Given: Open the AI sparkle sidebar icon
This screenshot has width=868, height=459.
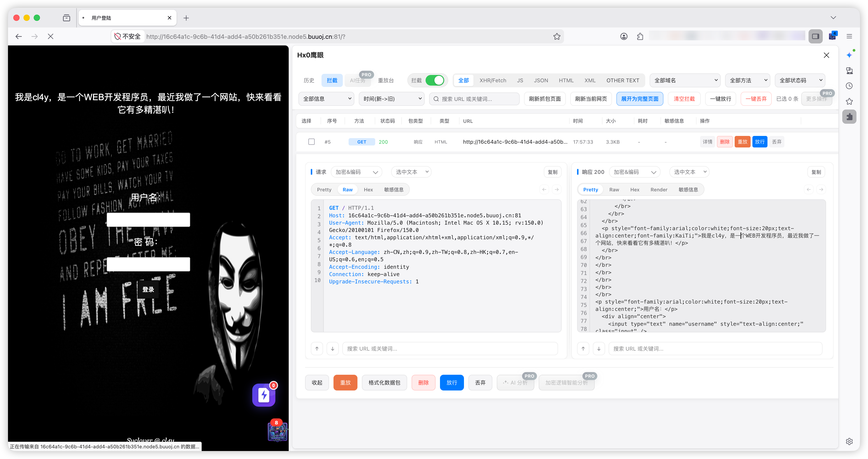Looking at the screenshot, I should [x=849, y=55].
